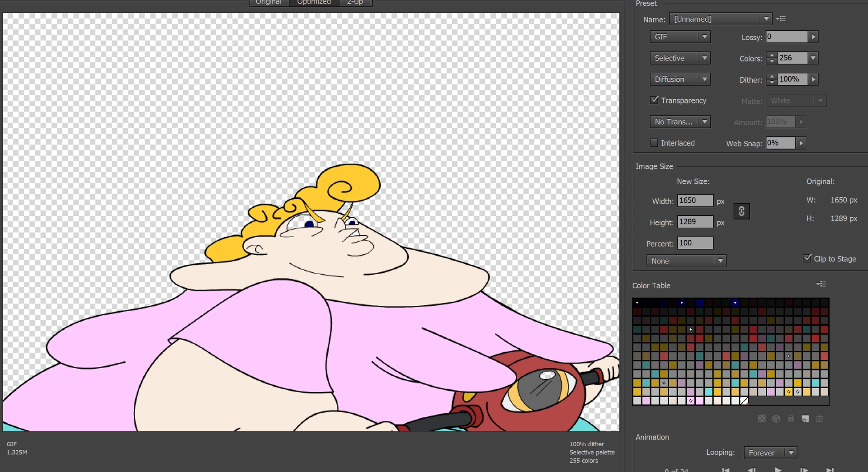Screen dimensions: 868x472
Task: Open the Selective color reduction dropdown
Action: click(680, 58)
